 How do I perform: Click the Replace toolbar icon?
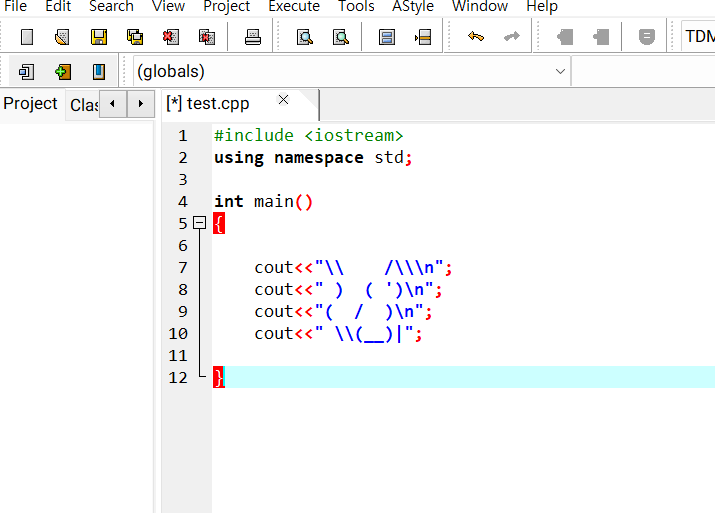click(341, 36)
